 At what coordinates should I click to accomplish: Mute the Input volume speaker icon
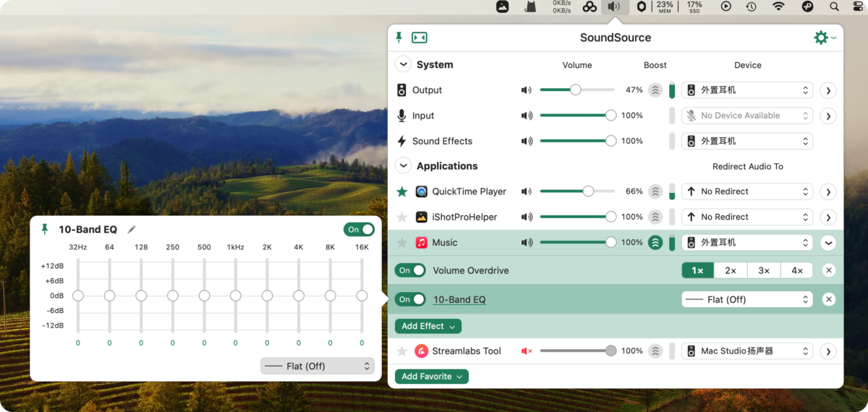527,116
